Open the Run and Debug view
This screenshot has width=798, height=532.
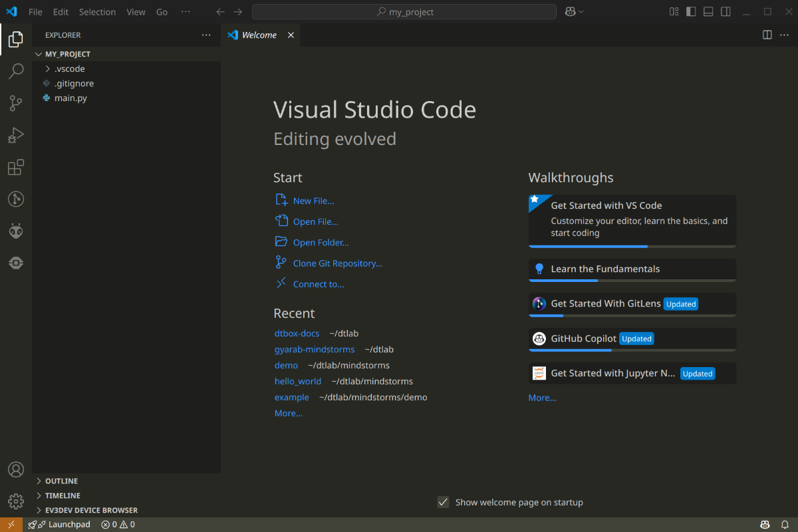(16, 136)
